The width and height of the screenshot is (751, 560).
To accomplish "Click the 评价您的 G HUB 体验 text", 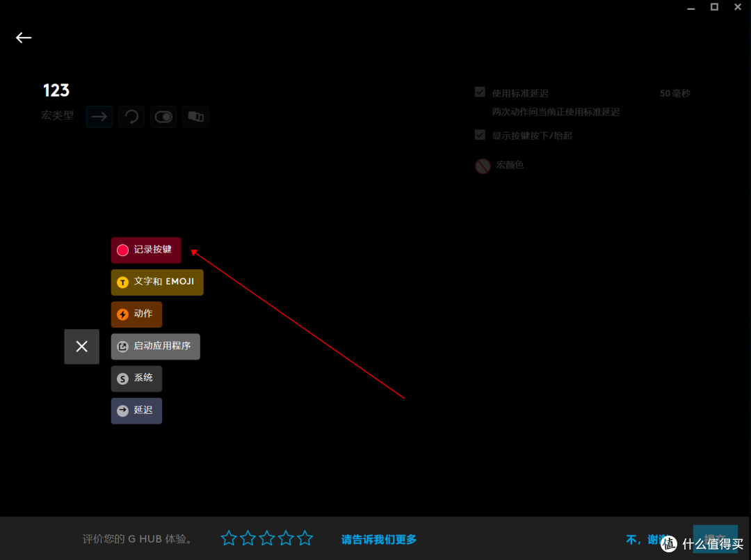I will [x=138, y=539].
